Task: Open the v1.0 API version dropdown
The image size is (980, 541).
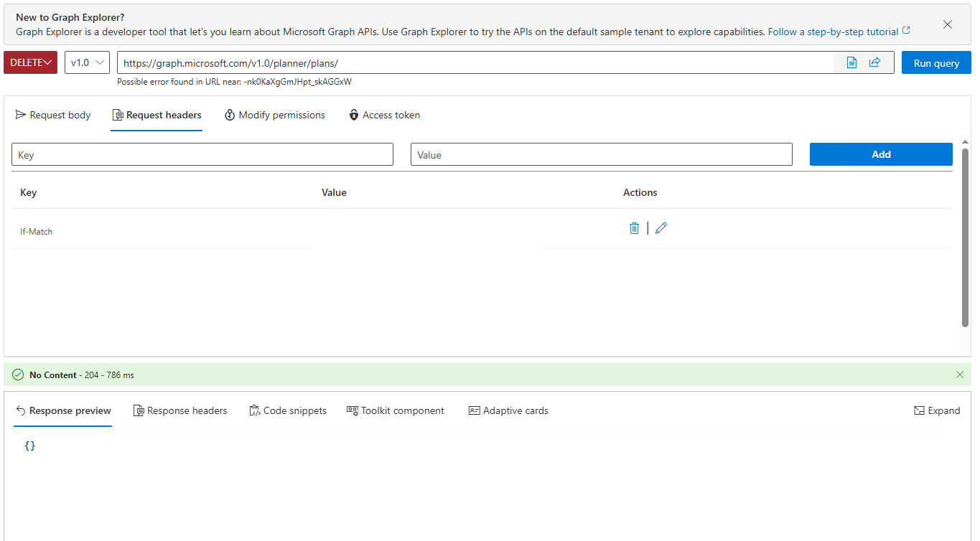Action: (x=87, y=62)
